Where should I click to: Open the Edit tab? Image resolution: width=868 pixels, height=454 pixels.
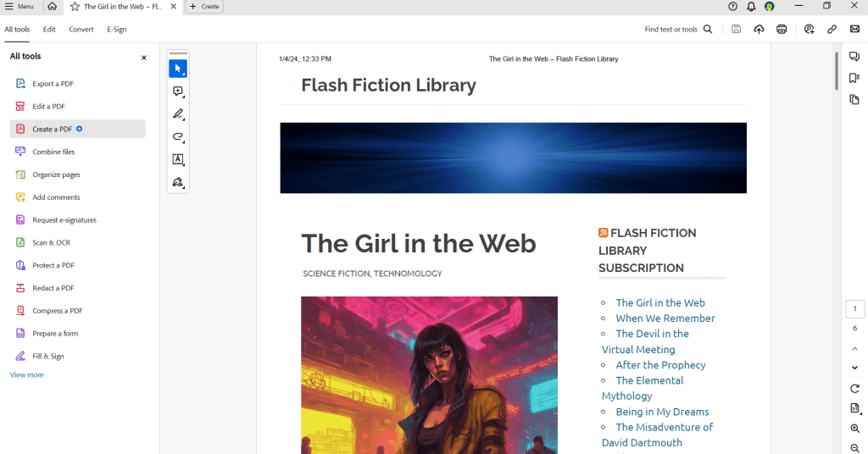(49, 30)
